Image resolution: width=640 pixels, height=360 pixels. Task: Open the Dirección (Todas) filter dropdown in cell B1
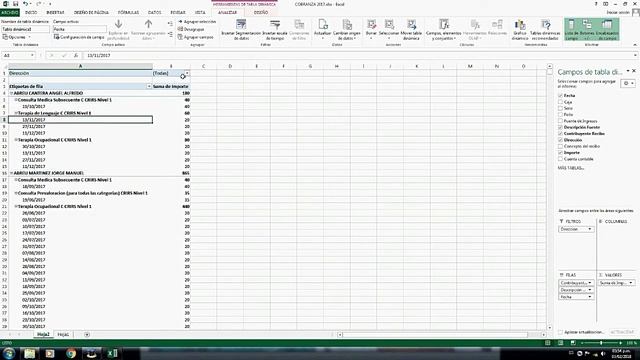click(x=187, y=73)
